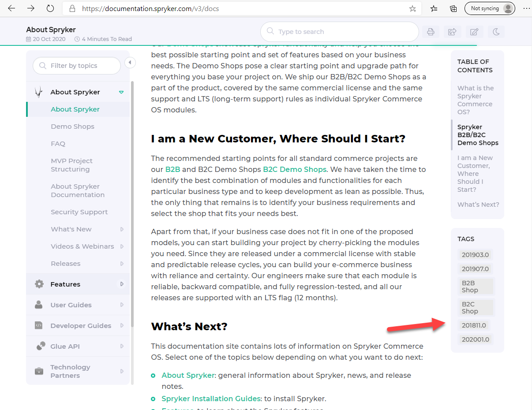Click the calendar icon beside 20 Oct 2020

tap(29, 39)
